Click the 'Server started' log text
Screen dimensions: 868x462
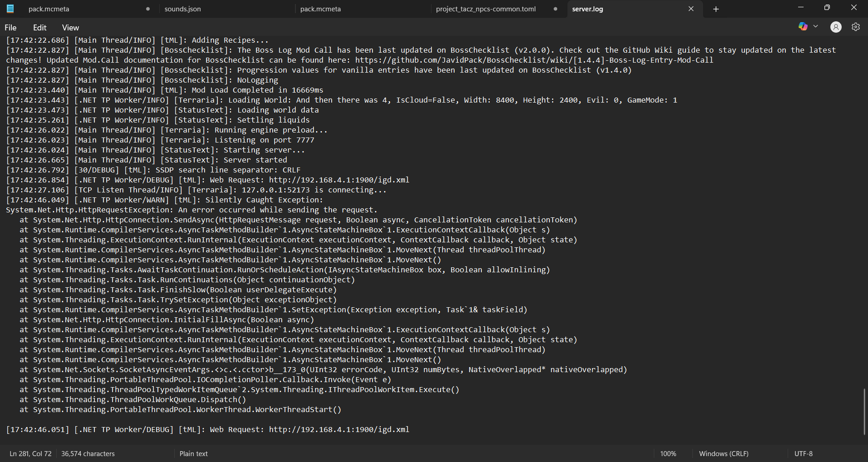(x=255, y=160)
